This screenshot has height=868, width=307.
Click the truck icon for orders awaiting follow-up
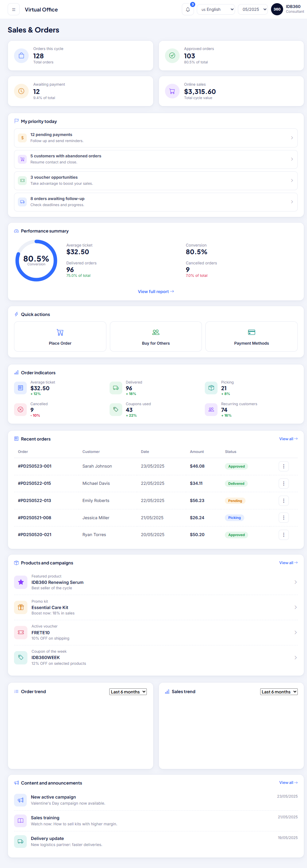pyautogui.click(x=22, y=202)
